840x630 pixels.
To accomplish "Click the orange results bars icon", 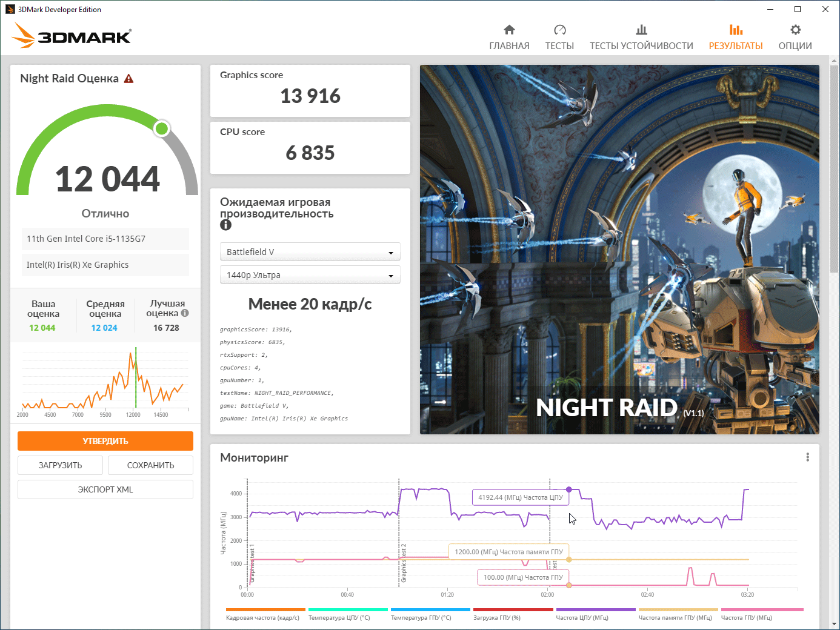I will coord(736,30).
